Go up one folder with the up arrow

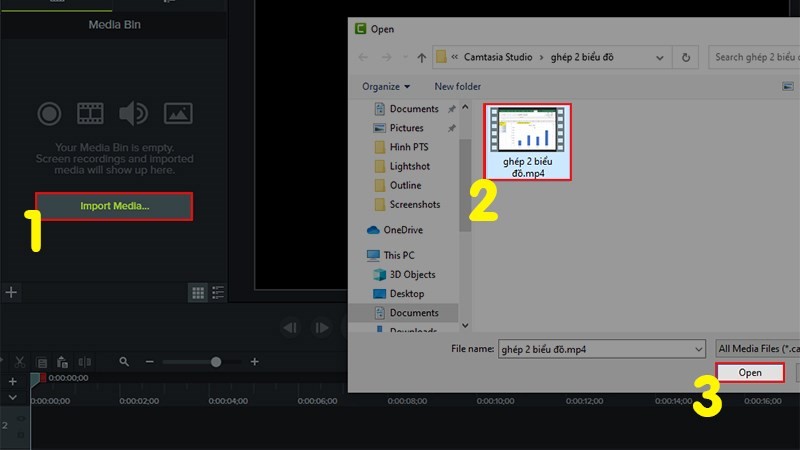[423, 57]
